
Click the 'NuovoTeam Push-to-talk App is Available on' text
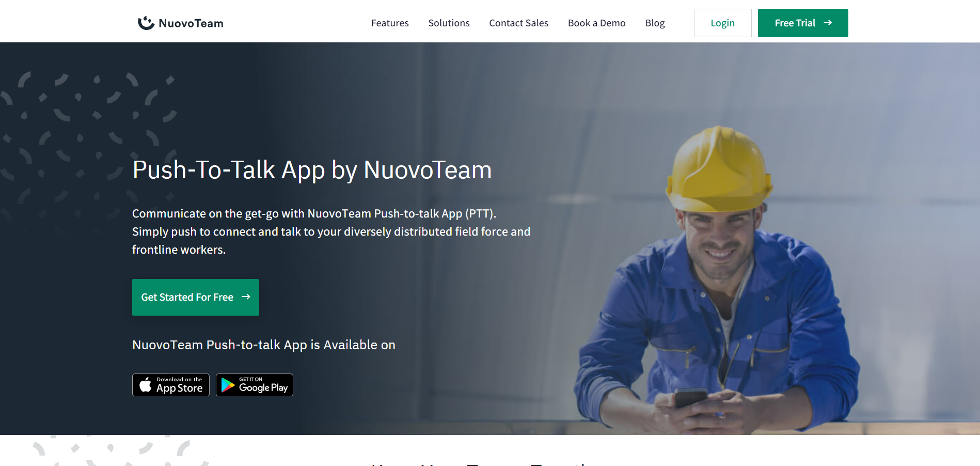(x=264, y=345)
